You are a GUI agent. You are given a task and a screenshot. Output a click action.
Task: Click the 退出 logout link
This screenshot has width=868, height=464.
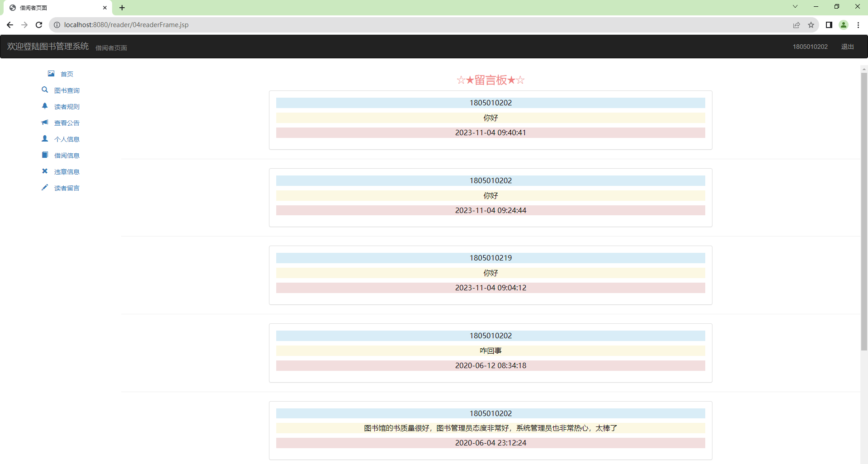848,47
